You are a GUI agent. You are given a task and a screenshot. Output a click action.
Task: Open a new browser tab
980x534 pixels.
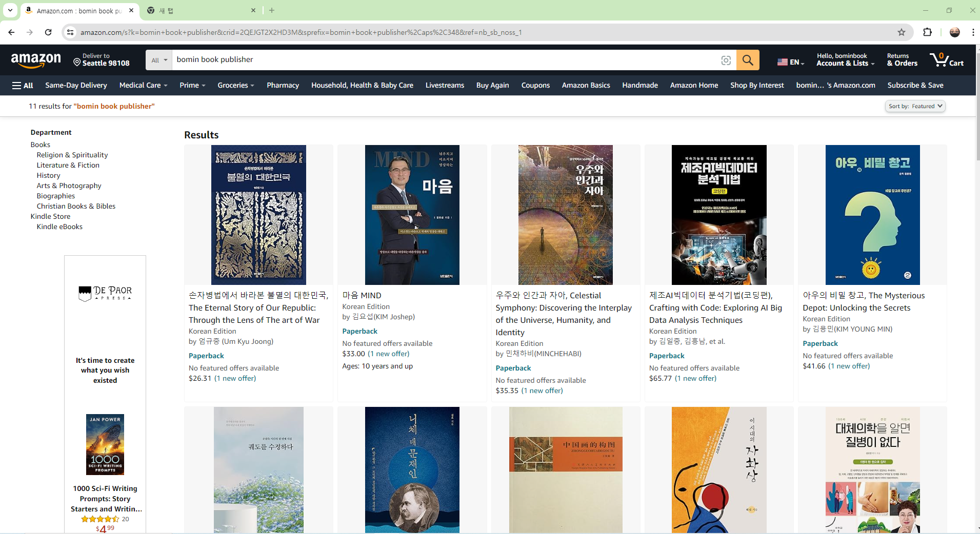(272, 10)
